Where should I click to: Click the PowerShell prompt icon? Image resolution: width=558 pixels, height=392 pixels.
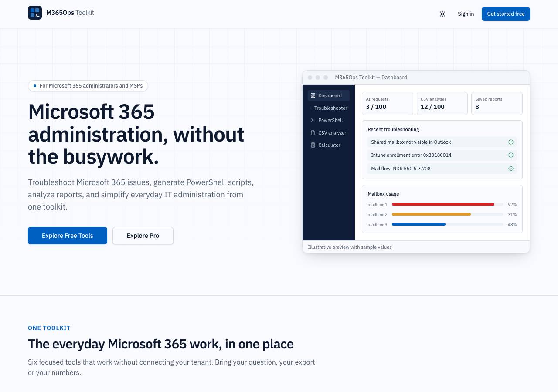313,120
